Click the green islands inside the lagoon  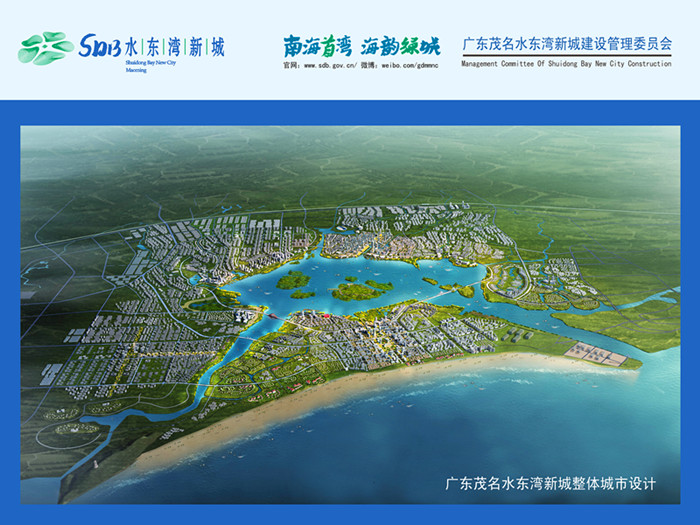click(x=358, y=290)
